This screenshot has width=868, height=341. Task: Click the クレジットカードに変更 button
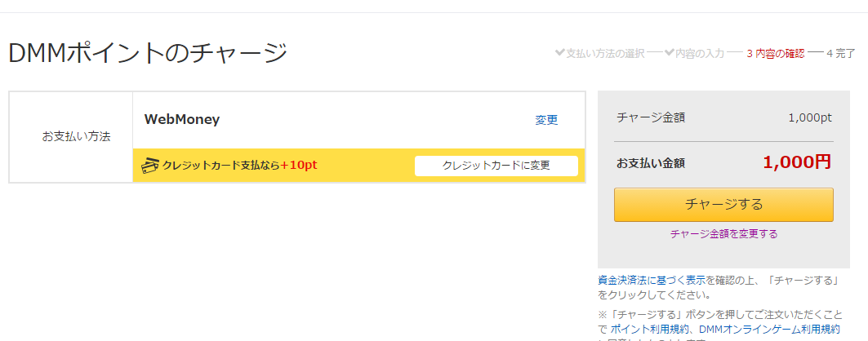coord(496,166)
